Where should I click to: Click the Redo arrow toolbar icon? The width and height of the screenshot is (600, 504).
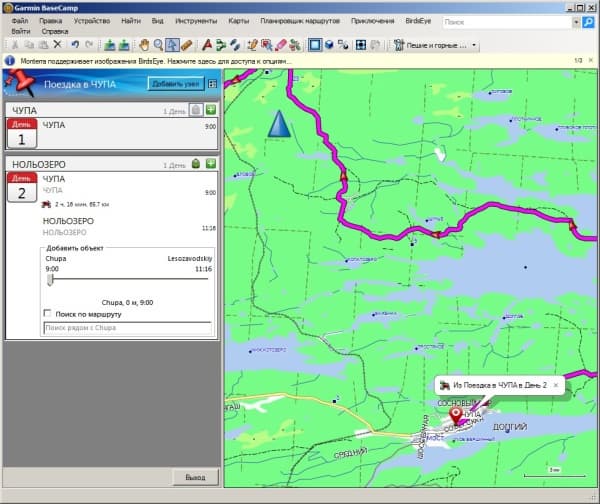(x=89, y=45)
